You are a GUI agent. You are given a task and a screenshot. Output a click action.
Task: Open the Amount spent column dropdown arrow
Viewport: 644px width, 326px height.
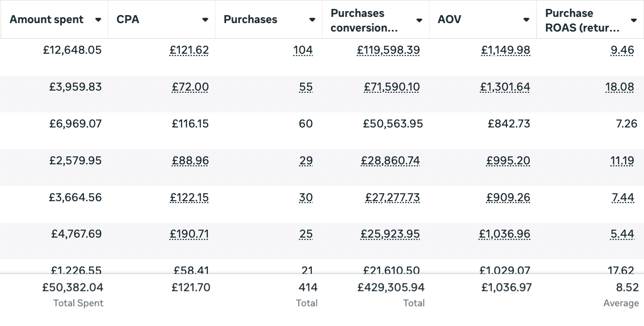98,20
